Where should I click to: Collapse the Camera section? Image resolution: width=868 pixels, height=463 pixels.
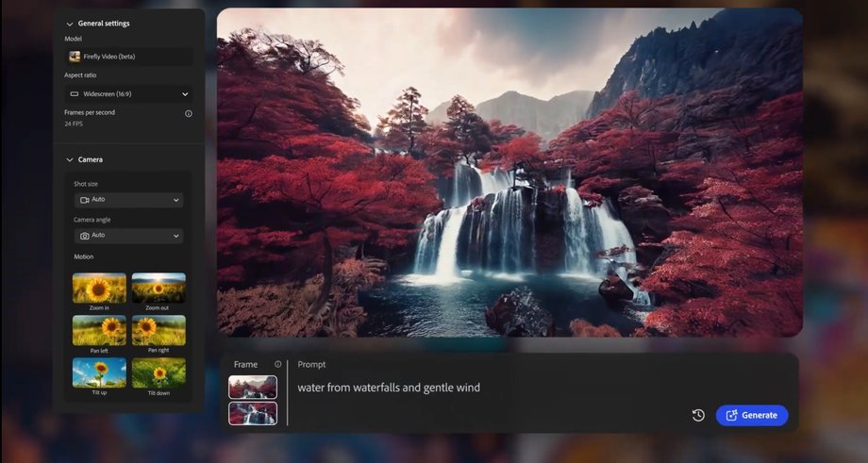[x=70, y=160]
